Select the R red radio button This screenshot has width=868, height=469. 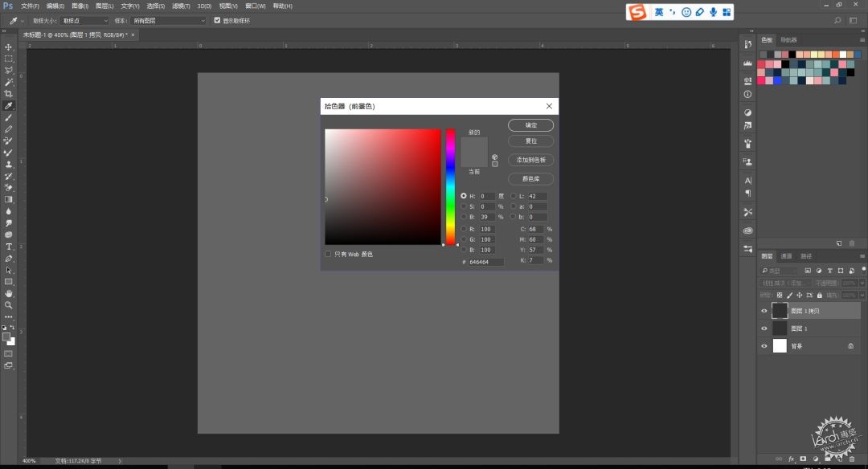click(x=464, y=229)
